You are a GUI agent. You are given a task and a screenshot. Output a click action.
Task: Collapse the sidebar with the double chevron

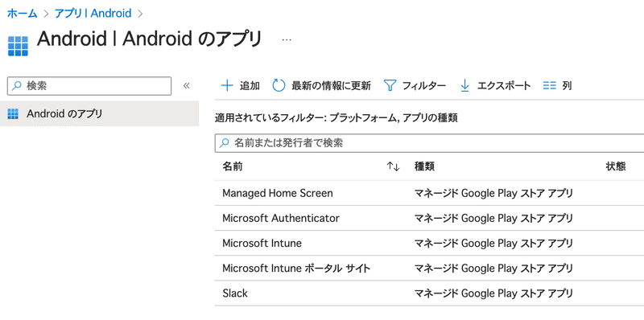tap(187, 86)
